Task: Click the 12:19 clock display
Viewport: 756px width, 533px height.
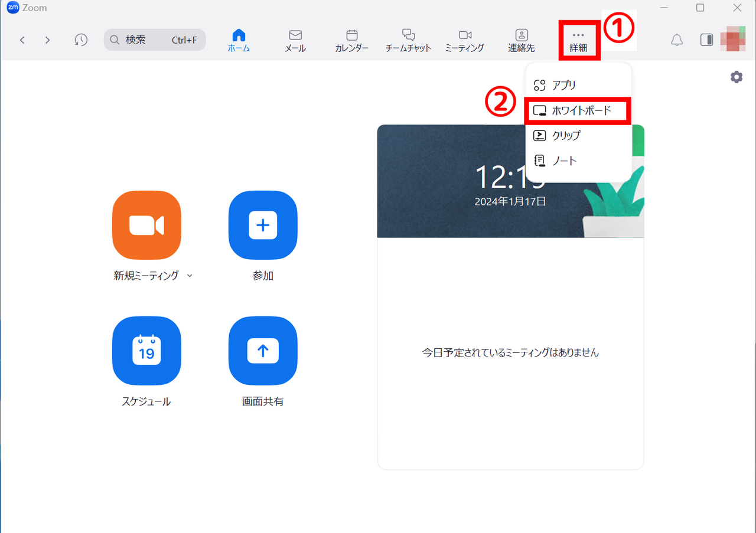Action: click(x=510, y=177)
